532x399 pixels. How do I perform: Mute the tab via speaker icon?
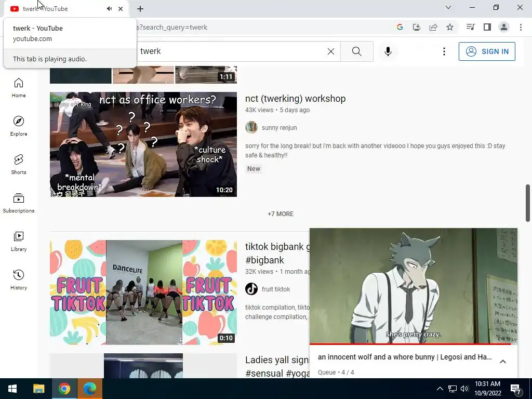coord(109,9)
